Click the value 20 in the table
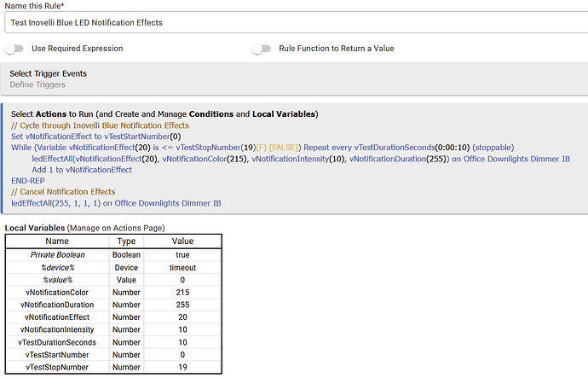 click(182, 317)
